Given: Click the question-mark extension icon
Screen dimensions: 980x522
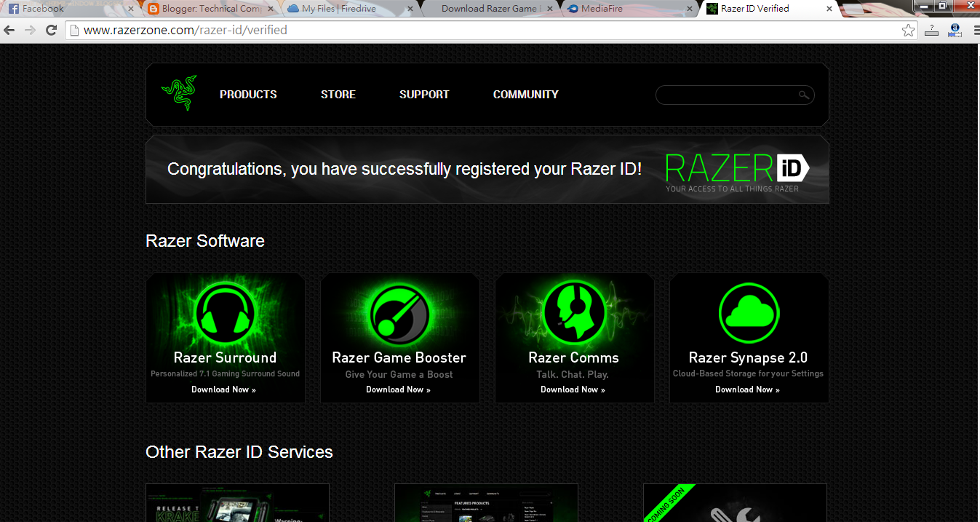Looking at the screenshot, I should tap(932, 31).
